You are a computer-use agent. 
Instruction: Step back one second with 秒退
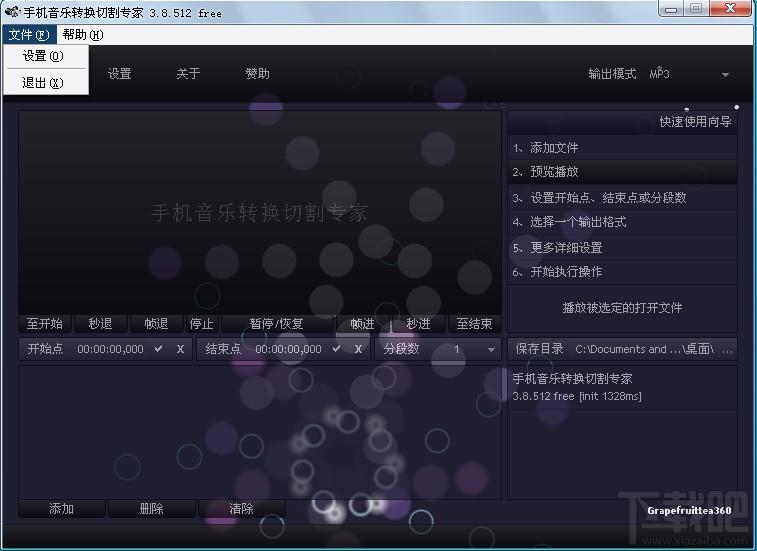pyautogui.click(x=100, y=324)
